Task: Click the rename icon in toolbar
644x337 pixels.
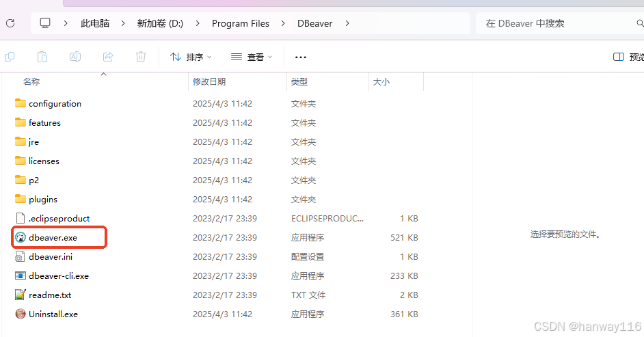Action: coord(75,57)
